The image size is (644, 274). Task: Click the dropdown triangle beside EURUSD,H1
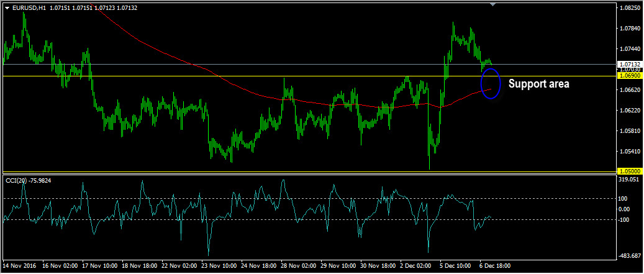pos(7,8)
